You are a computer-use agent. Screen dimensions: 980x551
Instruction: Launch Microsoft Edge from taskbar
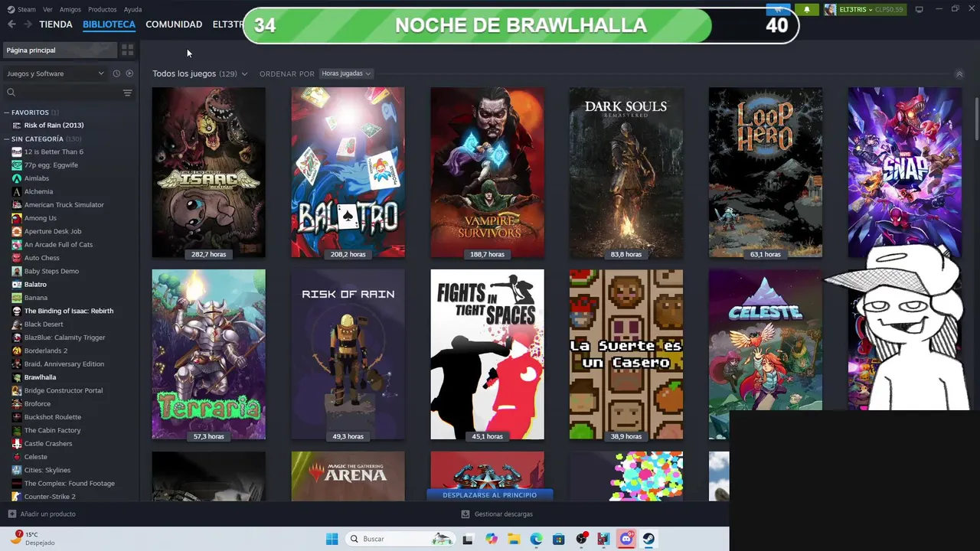[x=536, y=539]
